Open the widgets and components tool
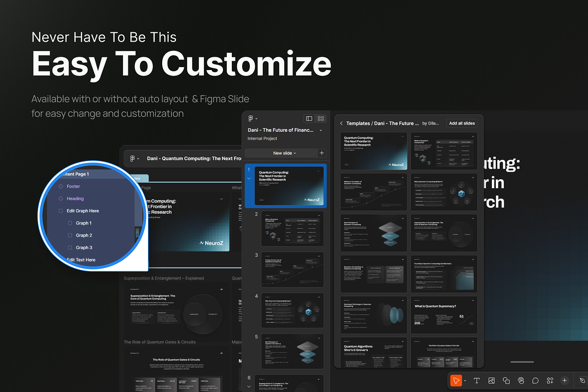Viewport: 588px width, 392px height. [550, 380]
